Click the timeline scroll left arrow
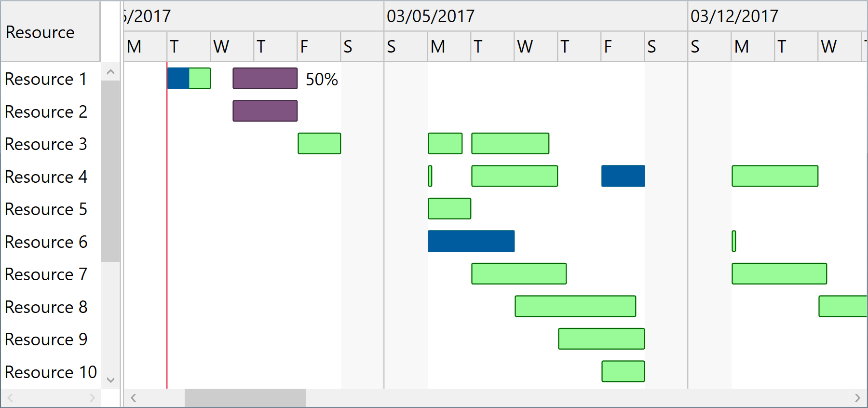The image size is (868, 408). point(134,398)
